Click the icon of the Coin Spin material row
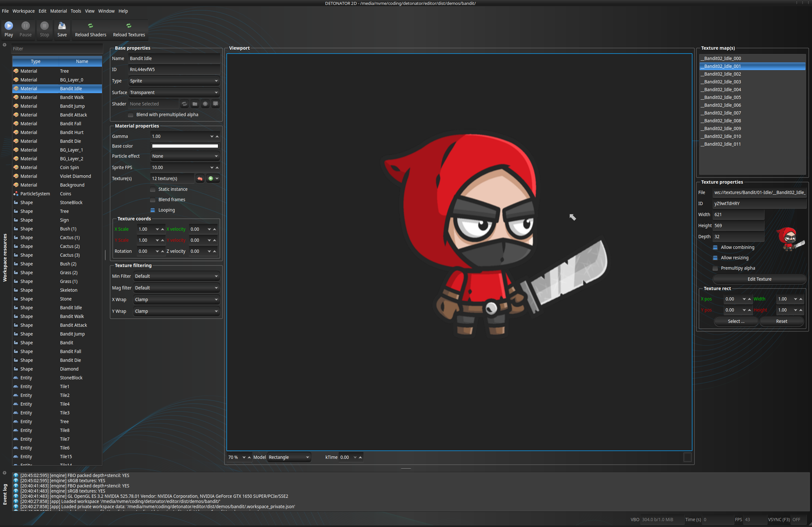Screen dimensions: 812x527 click(x=16, y=167)
